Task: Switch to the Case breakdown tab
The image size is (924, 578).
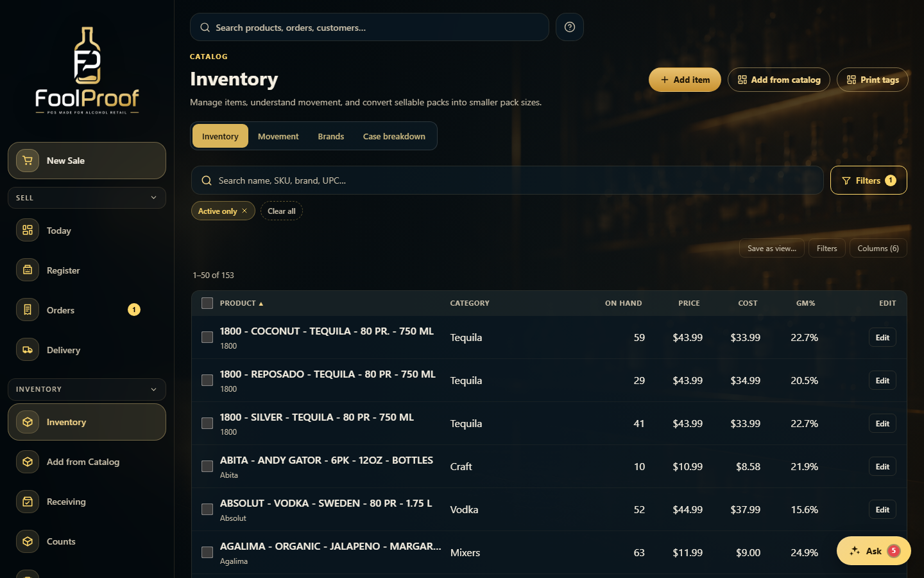Action: pos(394,136)
